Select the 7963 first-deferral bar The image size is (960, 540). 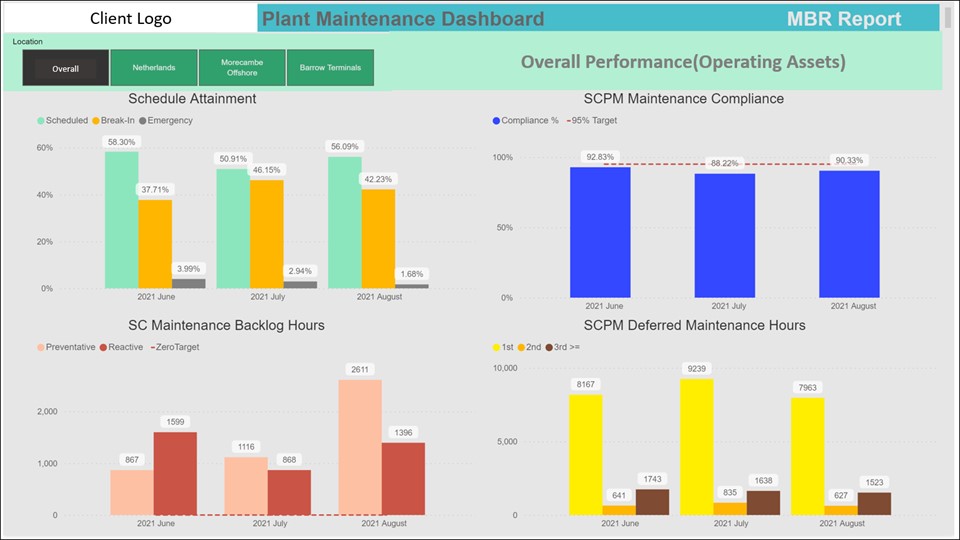pyautogui.click(x=808, y=457)
